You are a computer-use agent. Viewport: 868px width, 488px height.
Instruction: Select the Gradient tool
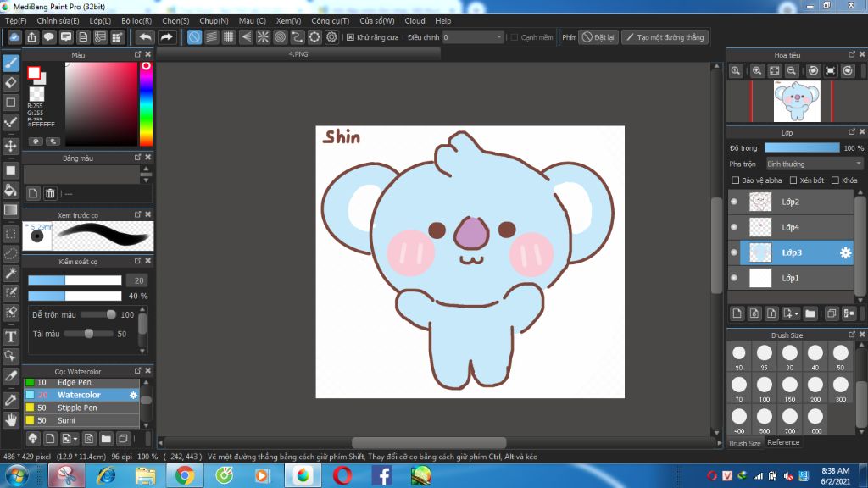(x=11, y=210)
